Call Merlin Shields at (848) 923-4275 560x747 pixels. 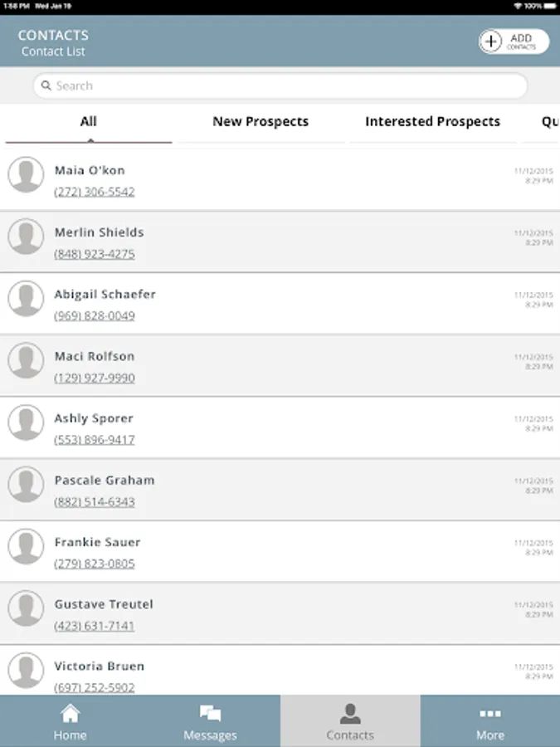point(95,254)
